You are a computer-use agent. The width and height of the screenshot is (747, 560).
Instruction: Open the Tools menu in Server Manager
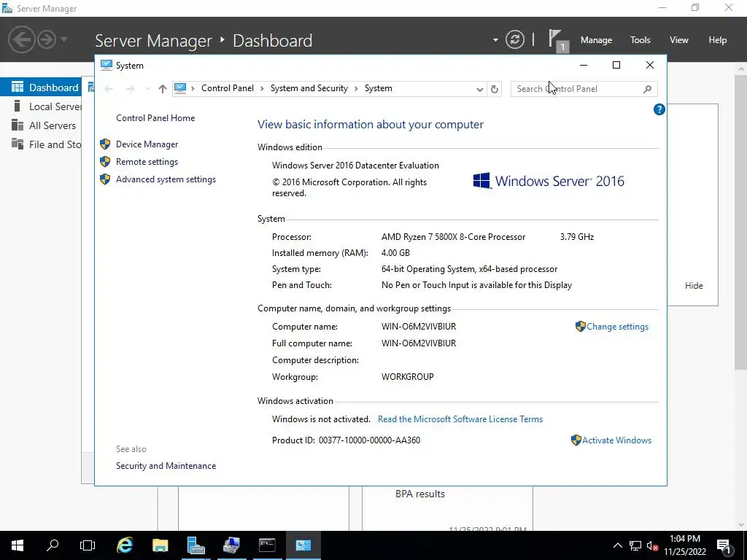[640, 40]
